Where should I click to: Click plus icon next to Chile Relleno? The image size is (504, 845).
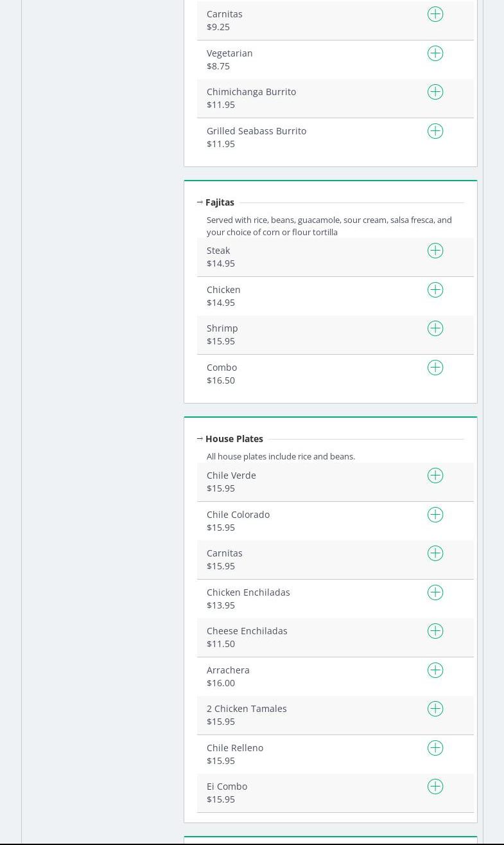click(x=435, y=748)
